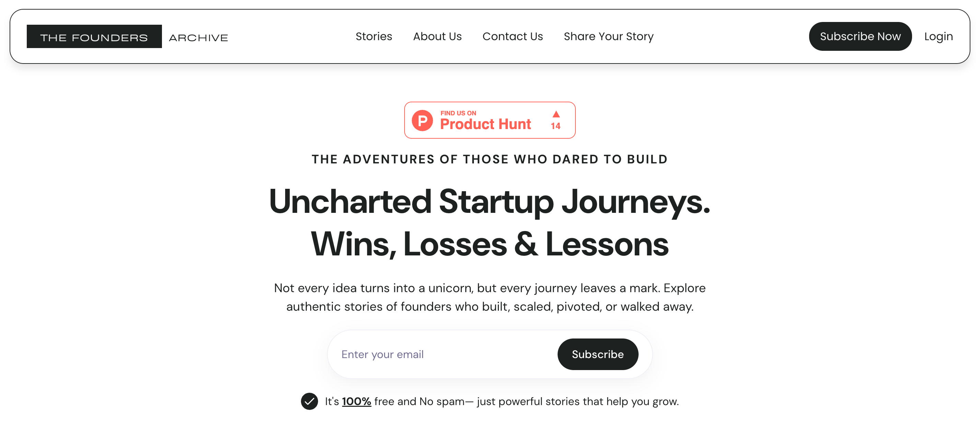Click the Login link
Viewport: 980px width, 425px height.
pos(938,36)
